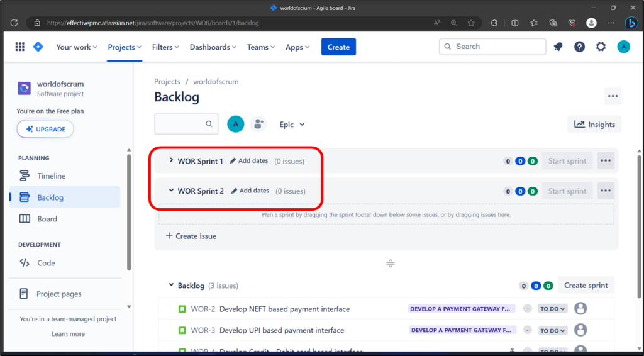Open browser profile icon
This screenshot has width=644, height=356.
[591, 23]
